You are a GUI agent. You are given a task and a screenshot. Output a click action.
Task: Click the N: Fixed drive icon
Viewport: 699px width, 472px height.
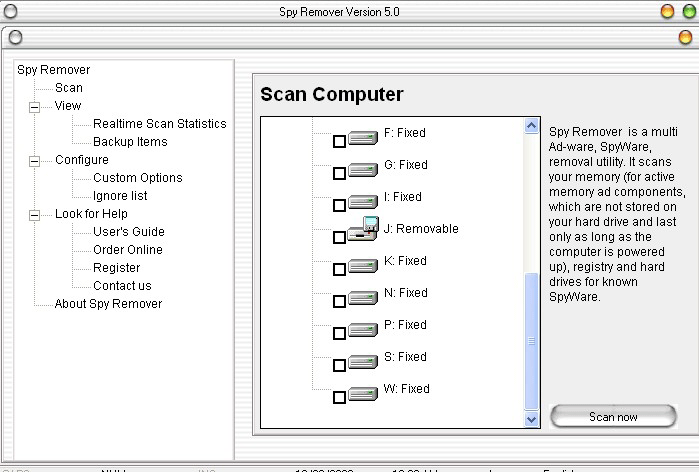[363, 298]
